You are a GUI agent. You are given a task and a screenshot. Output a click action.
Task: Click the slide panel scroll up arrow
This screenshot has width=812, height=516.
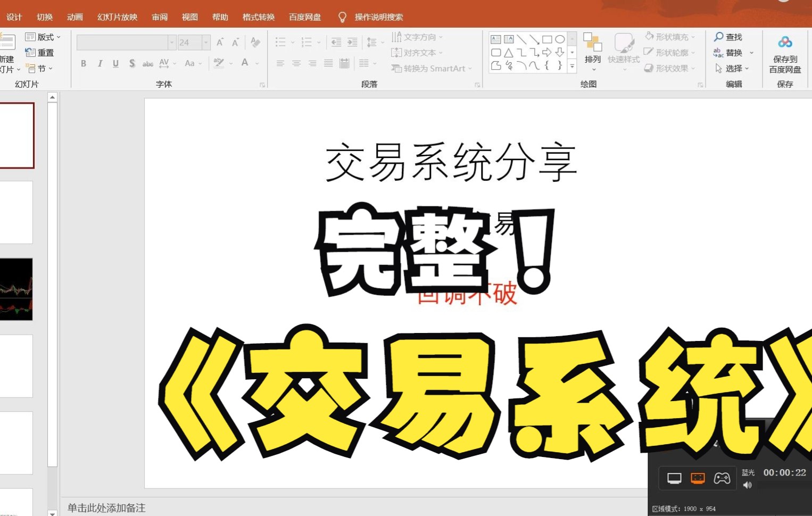pos(52,97)
